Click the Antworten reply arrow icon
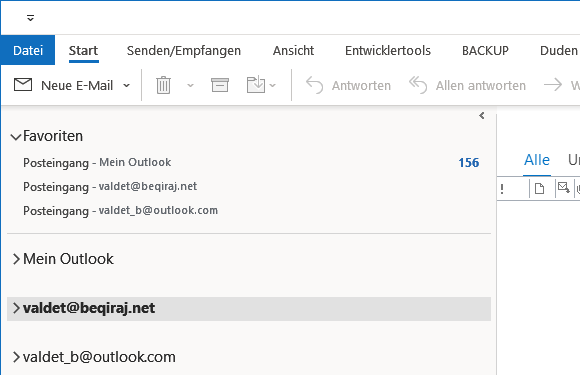Image resolution: width=580 pixels, height=375 pixels. pos(314,85)
